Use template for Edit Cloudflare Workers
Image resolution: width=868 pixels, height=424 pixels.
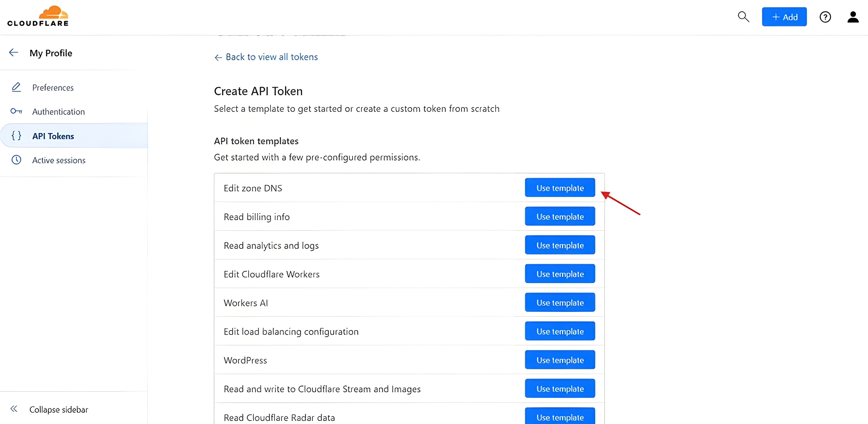[560, 274]
